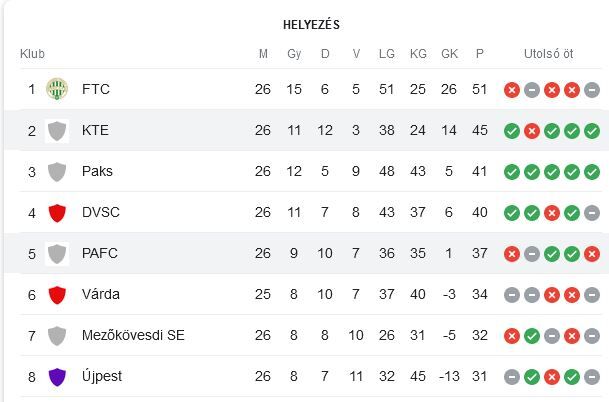Click the red Várda shield icon
609x402 pixels.
[57, 295]
